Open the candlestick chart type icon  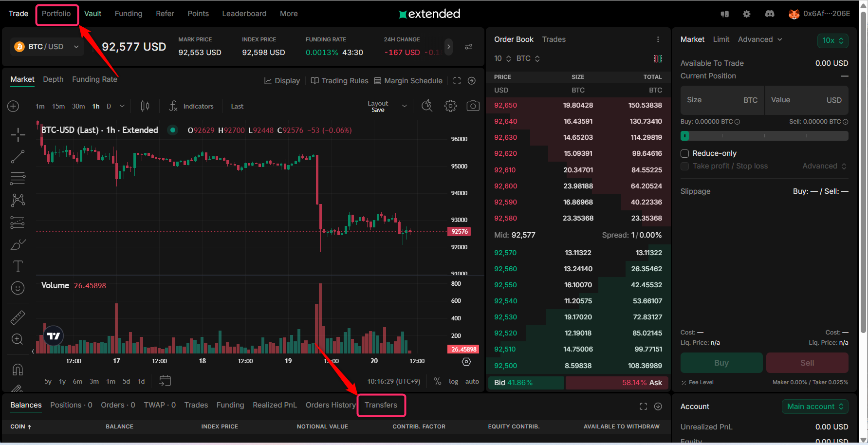[145, 106]
